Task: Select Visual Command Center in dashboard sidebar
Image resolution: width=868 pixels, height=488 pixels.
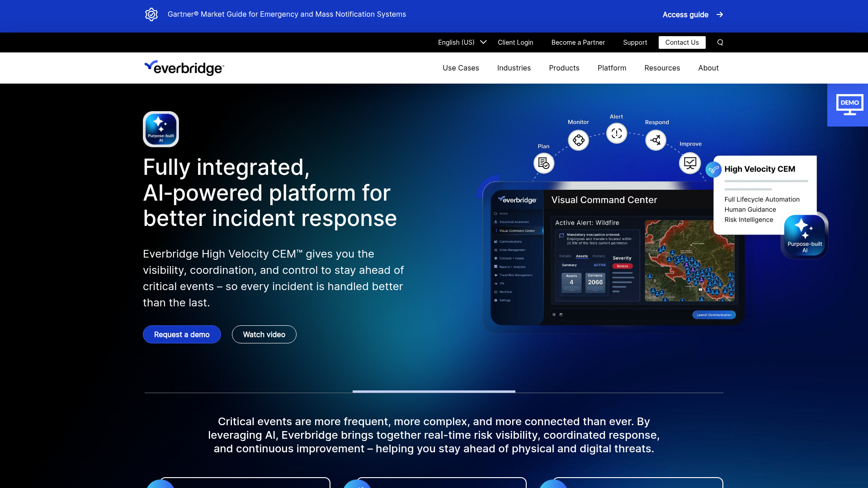Action: coord(517,231)
